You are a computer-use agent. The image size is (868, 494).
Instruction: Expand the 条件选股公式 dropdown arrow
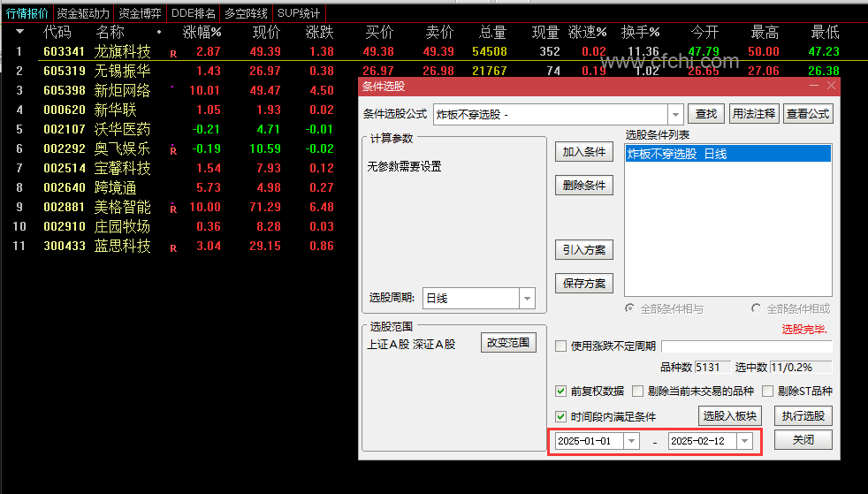pyautogui.click(x=675, y=115)
